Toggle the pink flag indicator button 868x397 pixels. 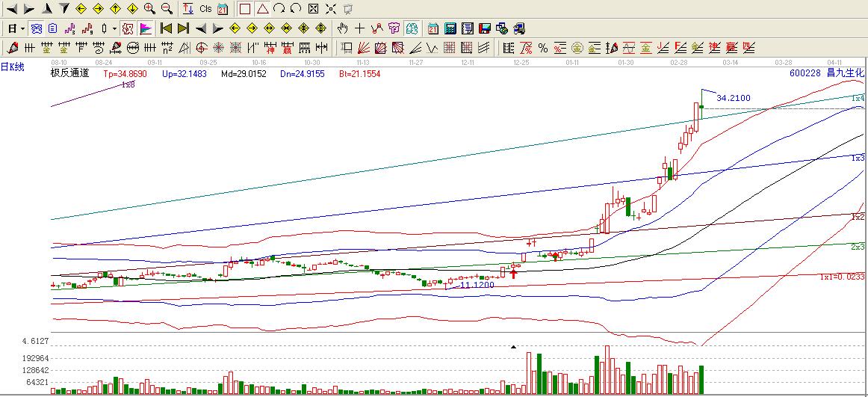click(145, 28)
